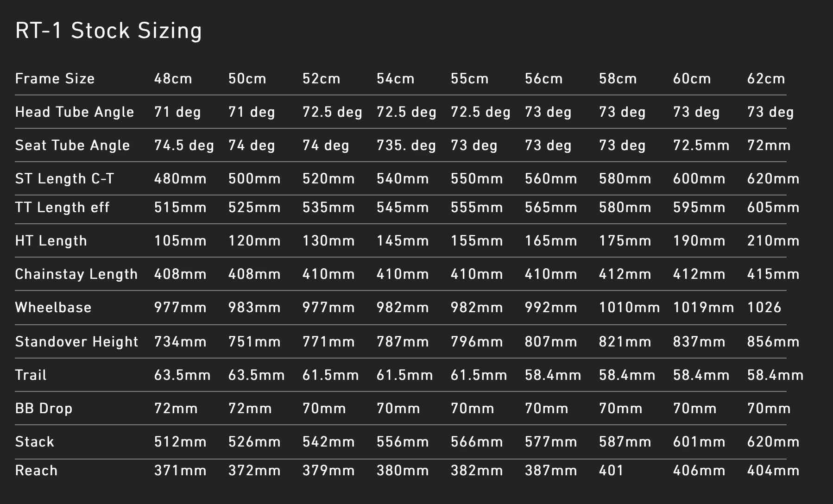This screenshot has height=504, width=833.
Task: Select the Chainstay Length row label
Action: 76,274
